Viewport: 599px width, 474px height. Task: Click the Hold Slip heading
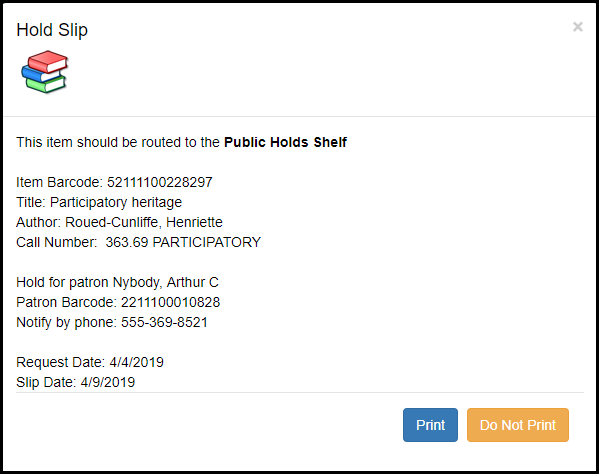52,30
